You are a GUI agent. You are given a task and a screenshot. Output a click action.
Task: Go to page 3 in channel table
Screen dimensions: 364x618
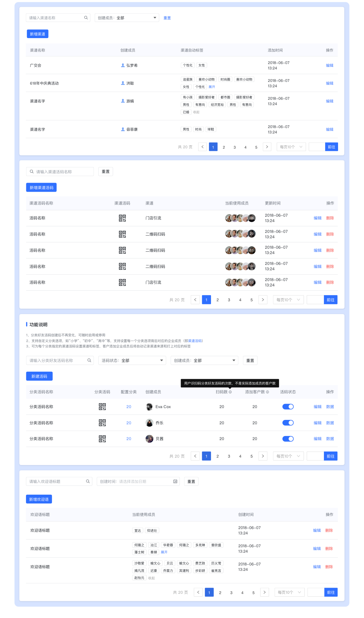tap(235, 147)
